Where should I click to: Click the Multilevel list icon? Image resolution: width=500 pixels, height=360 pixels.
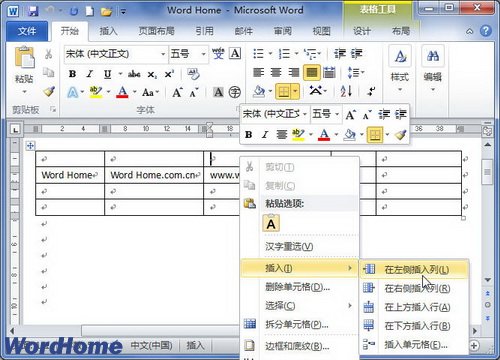coord(310,53)
